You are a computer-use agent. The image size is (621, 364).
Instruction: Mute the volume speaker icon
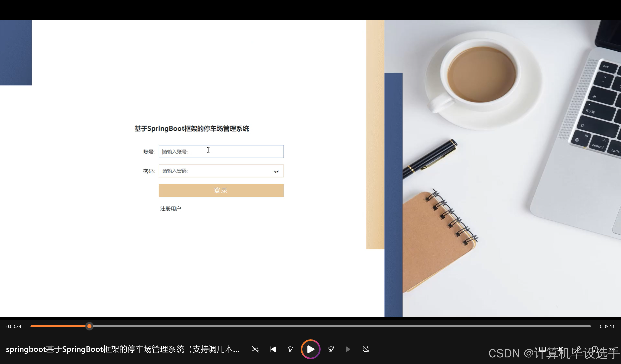click(560, 349)
